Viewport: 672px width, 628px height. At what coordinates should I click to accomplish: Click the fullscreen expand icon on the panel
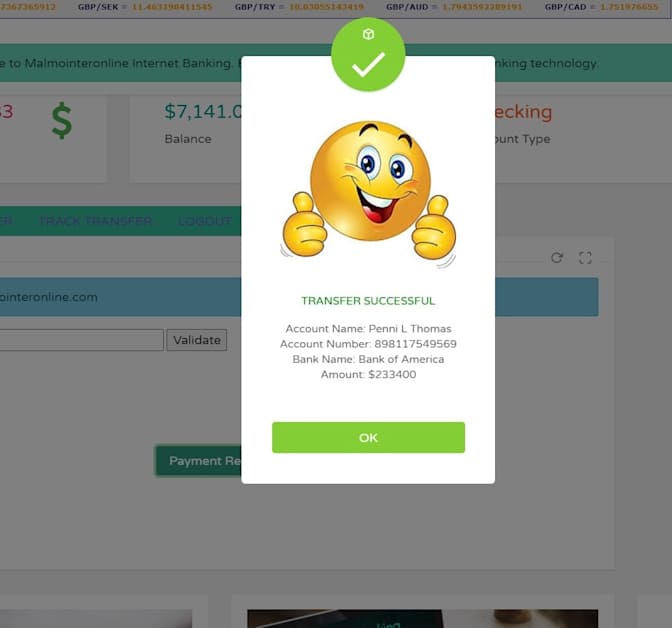(585, 258)
